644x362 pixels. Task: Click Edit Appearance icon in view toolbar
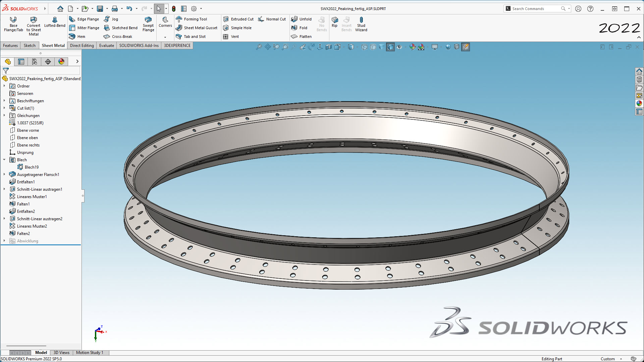(413, 47)
